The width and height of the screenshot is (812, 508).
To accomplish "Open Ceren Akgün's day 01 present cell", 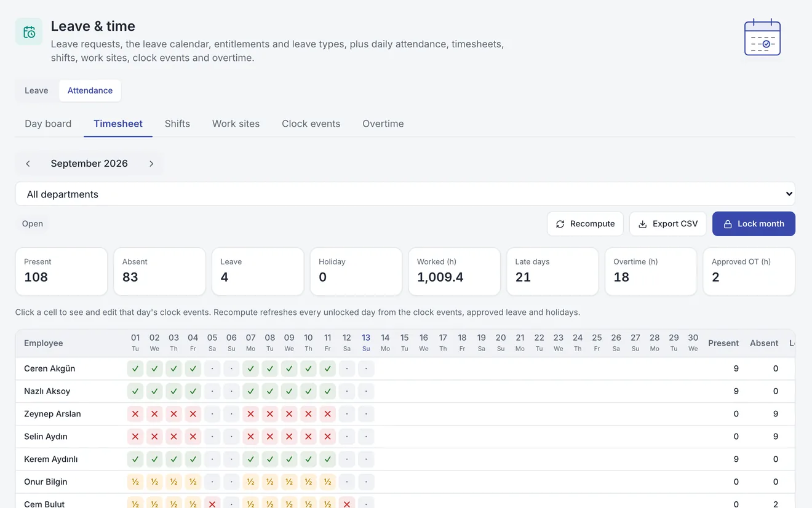I will pos(135,369).
